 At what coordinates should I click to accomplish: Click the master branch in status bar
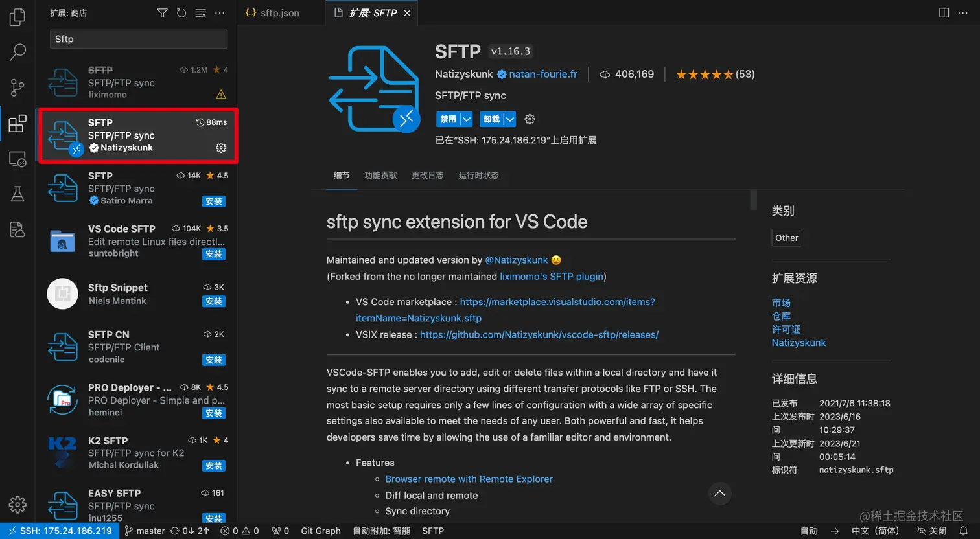(x=145, y=531)
